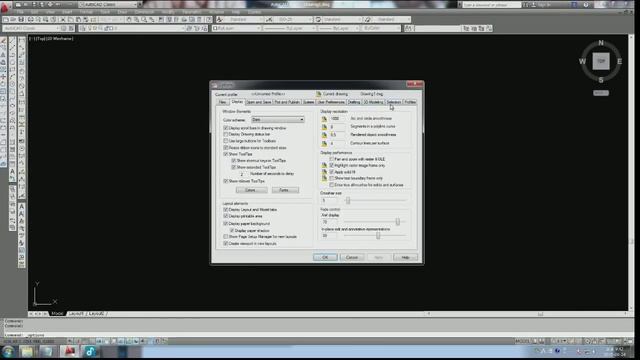The height and width of the screenshot is (360, 640).
Task: Click the Crosshair size slider handle
Action: 348,200
